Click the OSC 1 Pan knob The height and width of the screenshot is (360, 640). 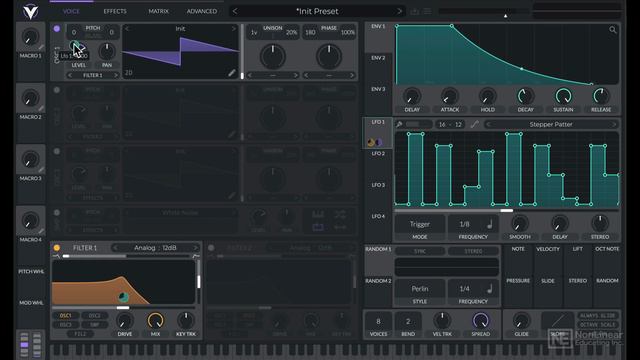click(107, 51)
